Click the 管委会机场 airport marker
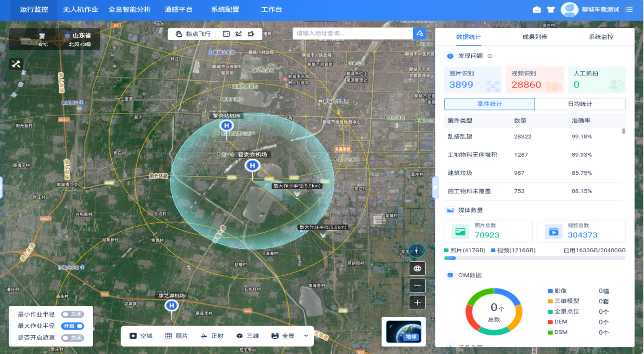 point(253,166)
